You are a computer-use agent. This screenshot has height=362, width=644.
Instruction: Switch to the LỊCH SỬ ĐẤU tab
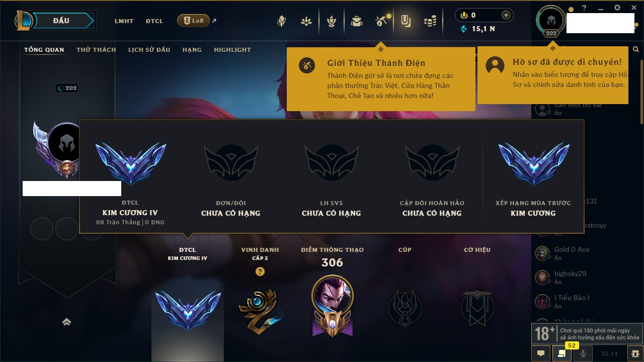(x=149, y=50)
